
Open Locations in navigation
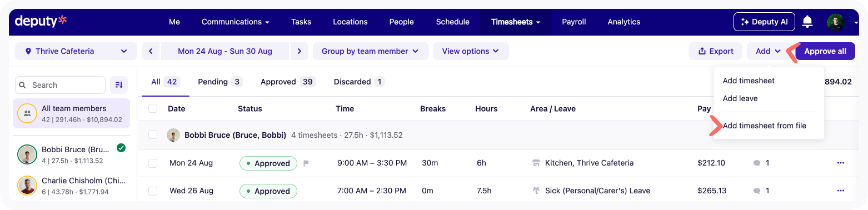[x=350, y=22]
